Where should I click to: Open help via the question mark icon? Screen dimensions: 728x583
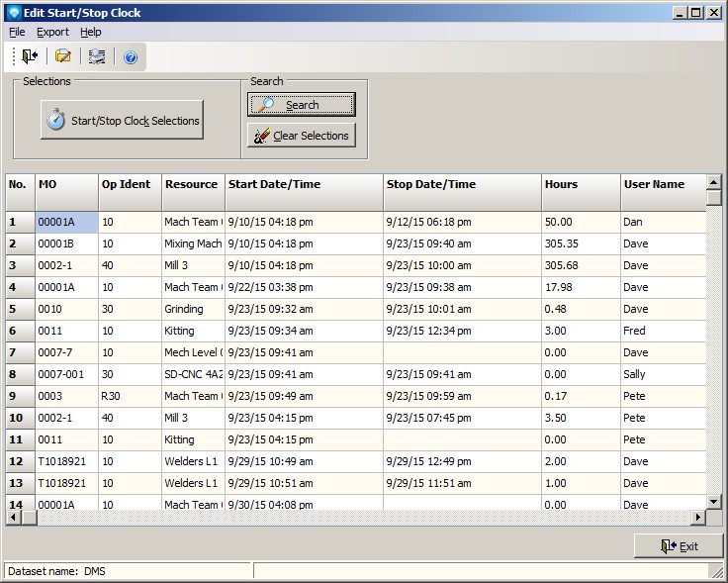[x=130, y=57]
